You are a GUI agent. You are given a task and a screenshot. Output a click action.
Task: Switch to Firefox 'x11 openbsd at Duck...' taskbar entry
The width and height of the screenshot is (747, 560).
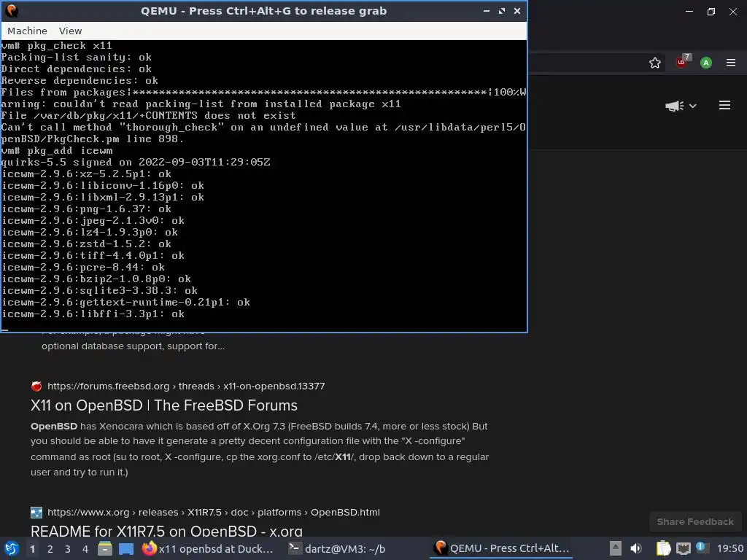[208, 548]
